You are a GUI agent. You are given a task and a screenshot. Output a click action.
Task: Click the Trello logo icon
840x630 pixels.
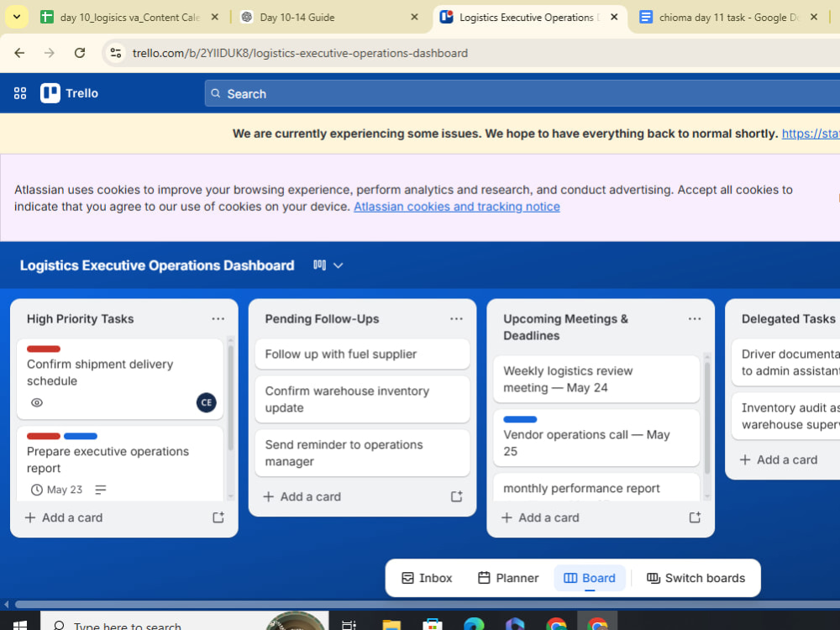50,93
